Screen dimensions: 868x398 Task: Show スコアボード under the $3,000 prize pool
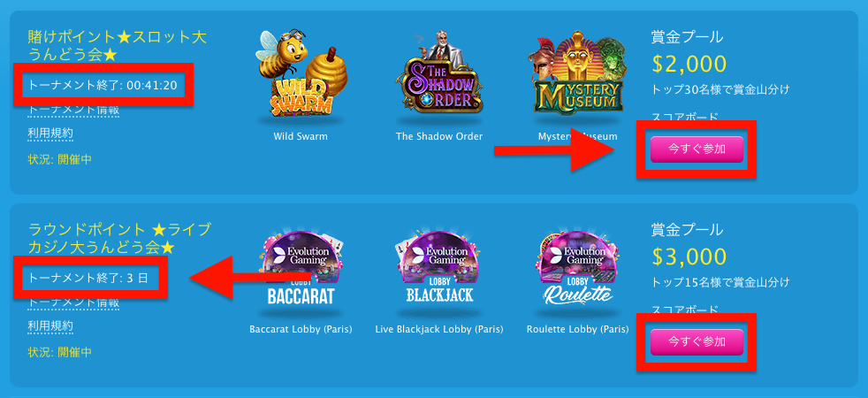pyautogui.click(x=684, y=310)
